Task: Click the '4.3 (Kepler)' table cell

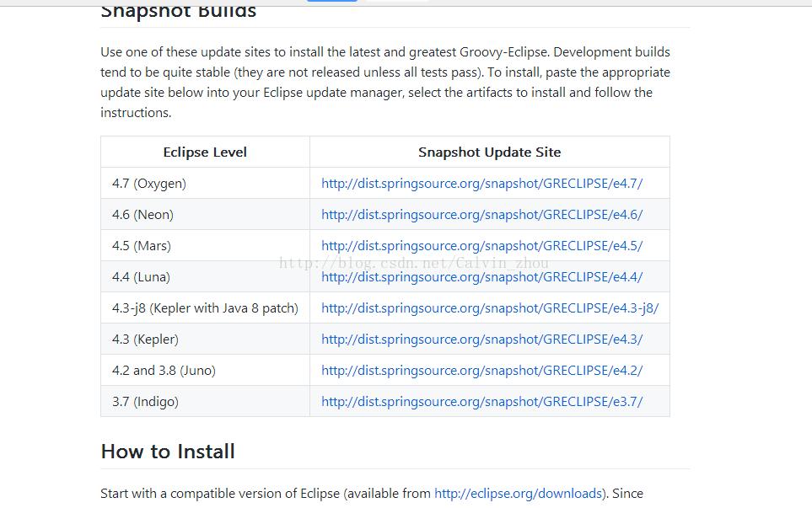Action: [x=205, y=339]
